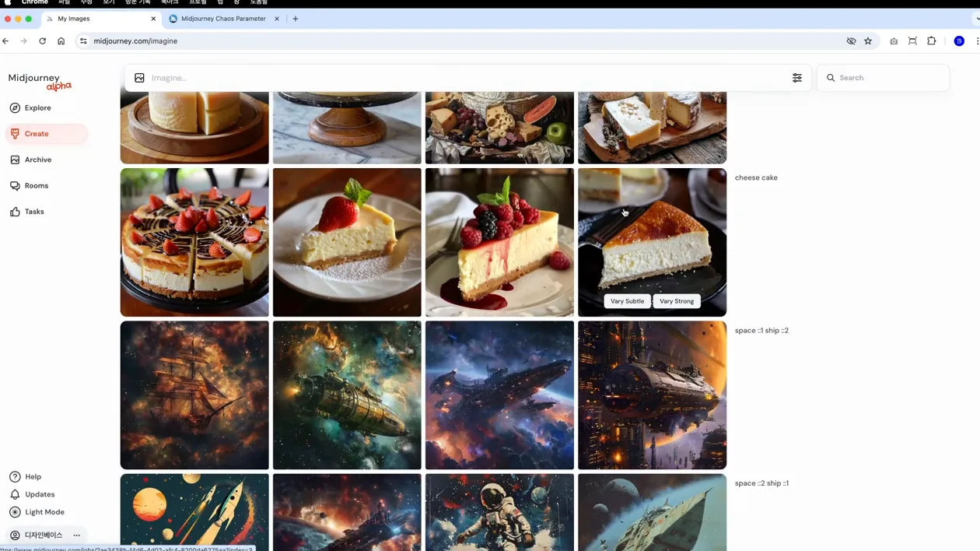The width and height of the screenshot is (980, 551).
Task: Select Create in the sidebar
Action: tap(46, 134)
